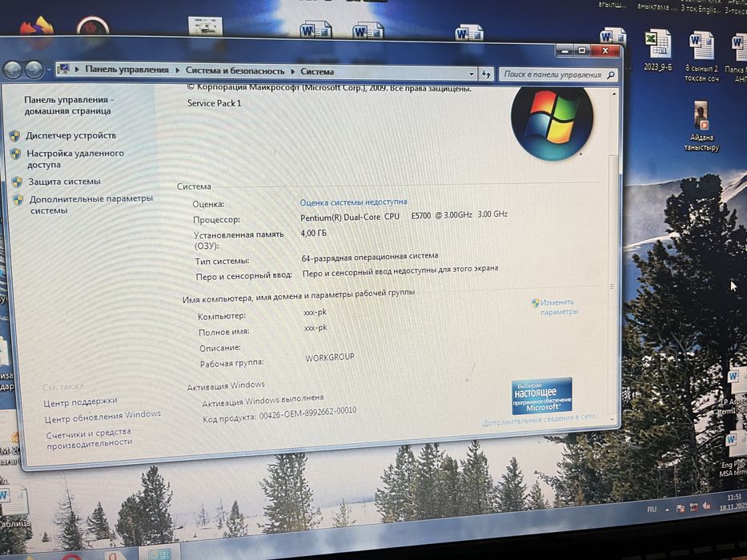Viewport: 747px width, 560px height.
Task: Click the genuine Microsoft software badge
Action: click(x=542, y=396)
